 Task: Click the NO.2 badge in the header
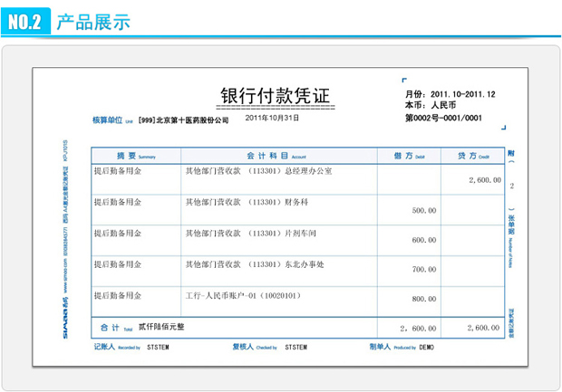pyautogui.click(x=25, y=21)
